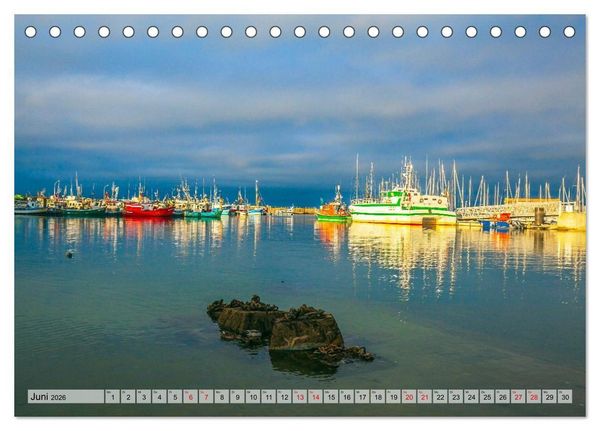600x431 pixels.
Task: Click the small buoy floating on the water
Action: 69,254
